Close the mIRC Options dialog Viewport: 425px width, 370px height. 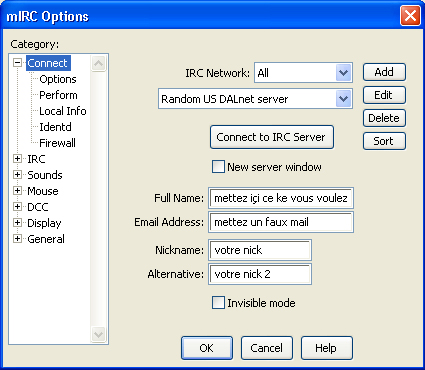(x=410, y=16)
